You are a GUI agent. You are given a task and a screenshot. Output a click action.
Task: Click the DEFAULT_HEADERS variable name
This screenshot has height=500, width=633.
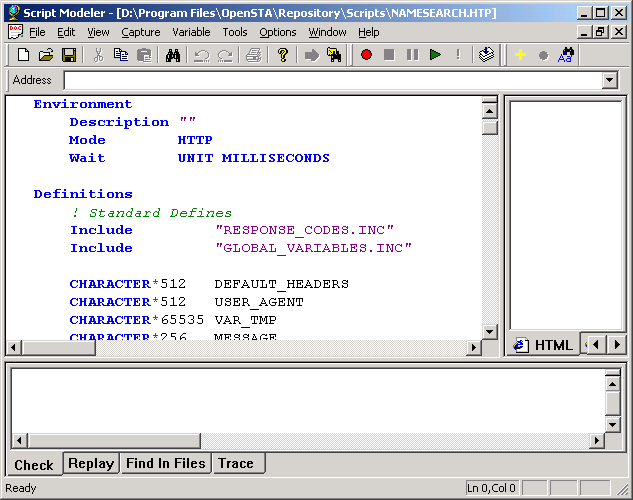point(281,284)
